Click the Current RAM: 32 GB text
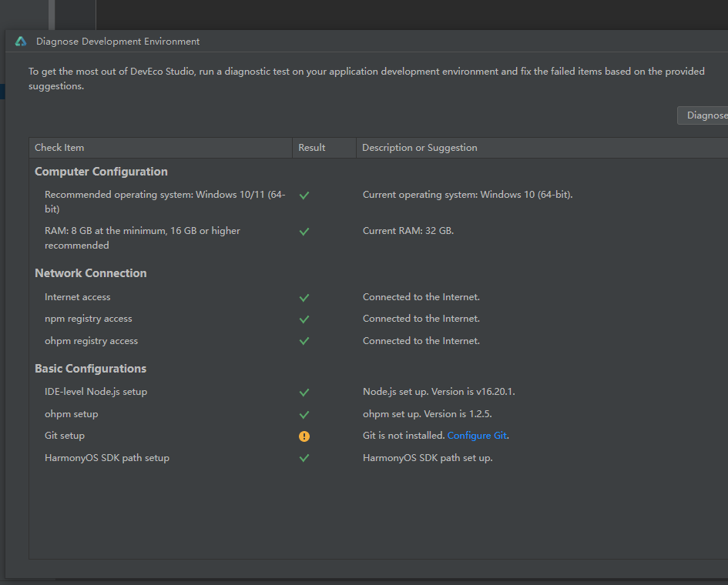Screen dimensions: 728x585 point(408,231)
